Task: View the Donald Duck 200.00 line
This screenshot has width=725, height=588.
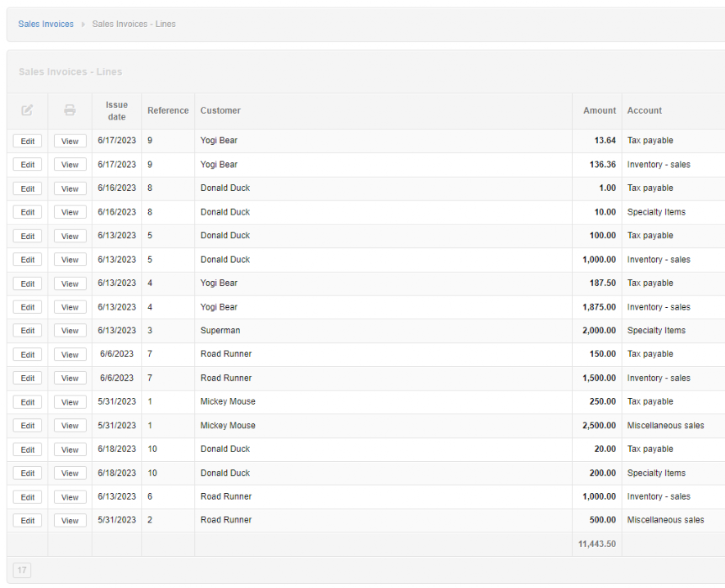Action: (x=70, y=473)
